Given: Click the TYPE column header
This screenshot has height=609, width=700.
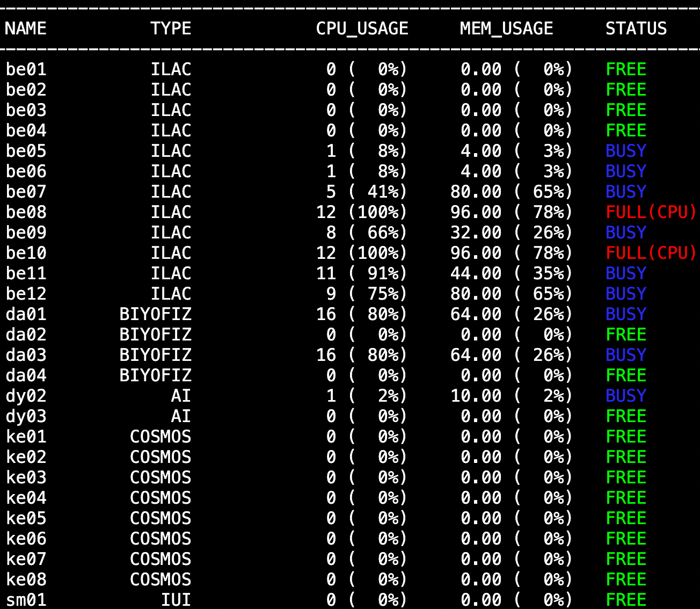Looking at the screenshot, I should (x=171, y=28).
